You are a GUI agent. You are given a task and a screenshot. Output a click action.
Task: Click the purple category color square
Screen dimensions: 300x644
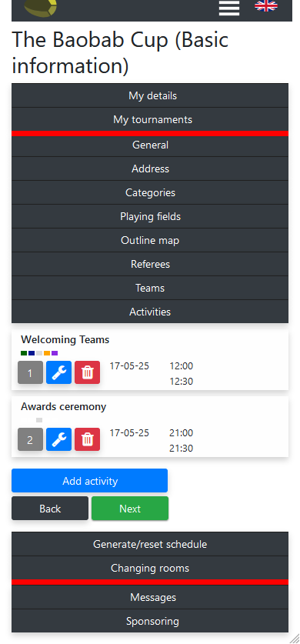[x=55, y=353]
